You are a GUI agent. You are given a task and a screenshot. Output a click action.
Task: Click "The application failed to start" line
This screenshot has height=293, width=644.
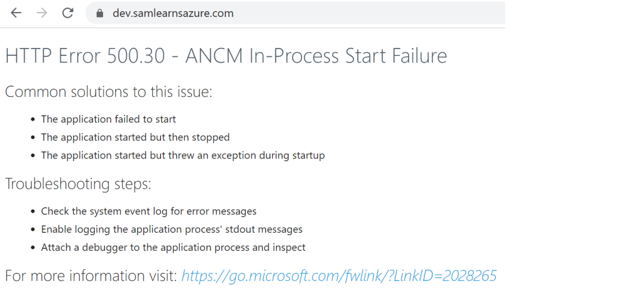click(x=108, y=119)
